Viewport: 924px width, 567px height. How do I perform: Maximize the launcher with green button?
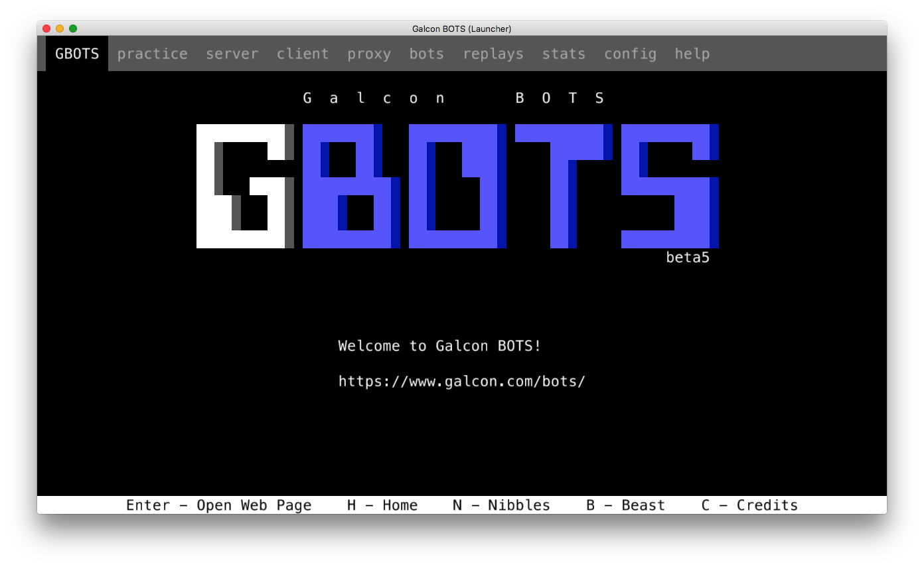coord(73,29)
